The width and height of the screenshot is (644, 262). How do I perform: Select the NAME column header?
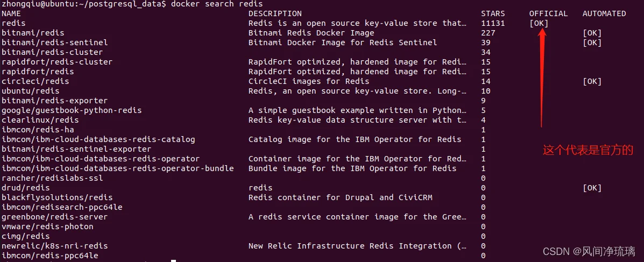[11, 13]
